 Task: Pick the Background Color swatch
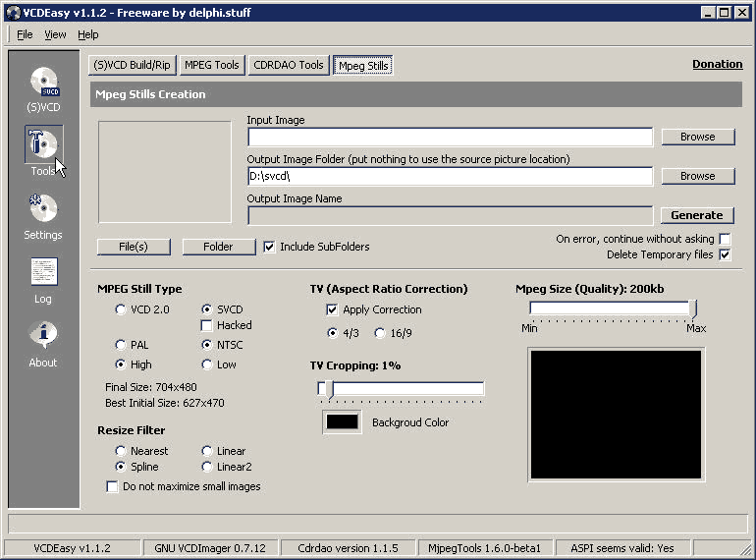[343, 421]
